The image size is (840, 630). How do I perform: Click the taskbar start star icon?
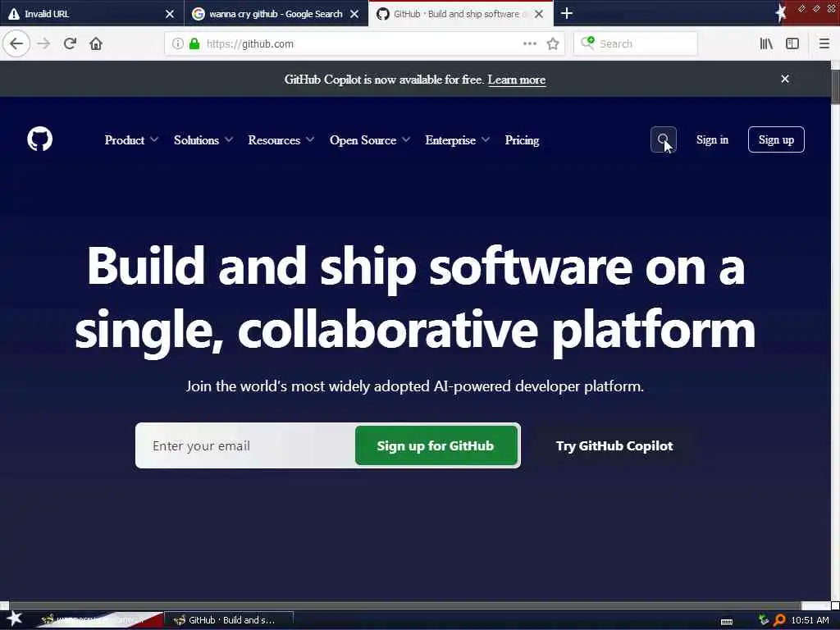point(14,619)
